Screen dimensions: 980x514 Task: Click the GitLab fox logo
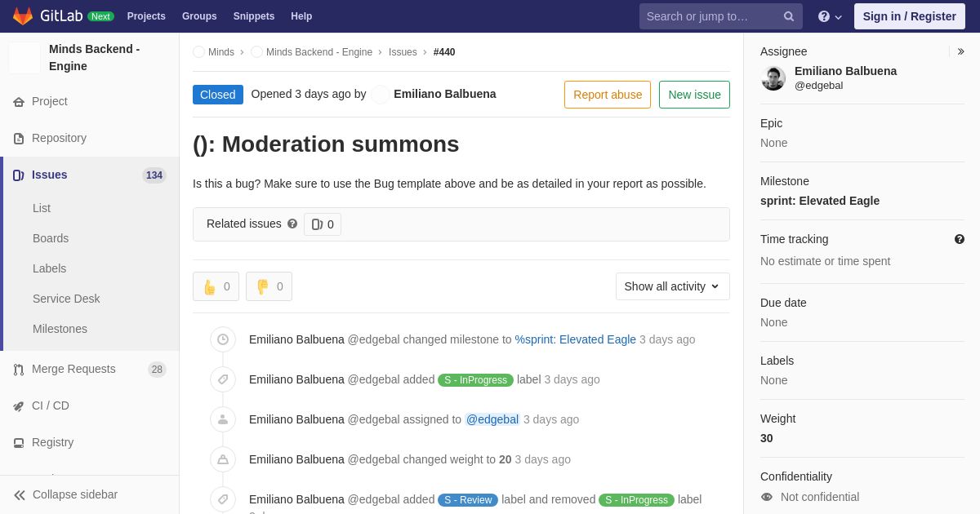pos(23,16)
